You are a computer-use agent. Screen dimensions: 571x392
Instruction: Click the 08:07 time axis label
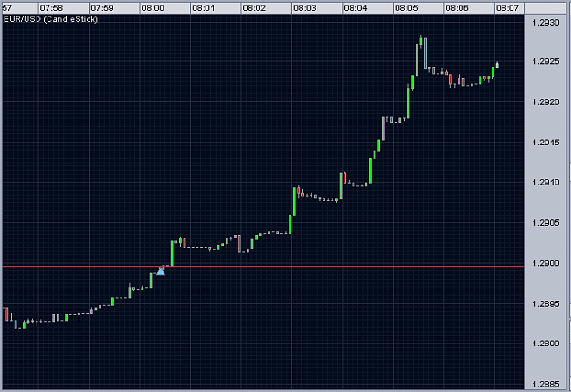pos(507,7)
